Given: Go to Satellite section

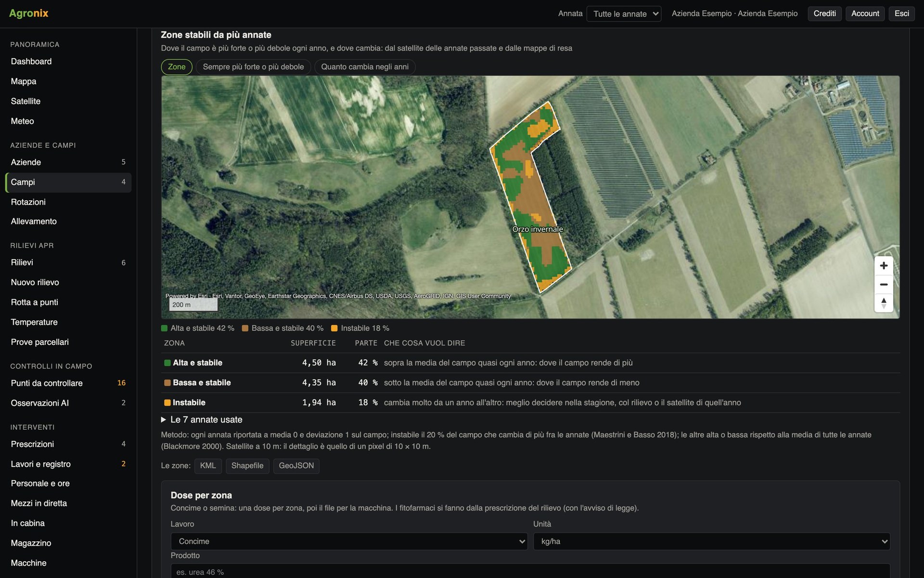Looking at the screenshot, I should 68,101.
